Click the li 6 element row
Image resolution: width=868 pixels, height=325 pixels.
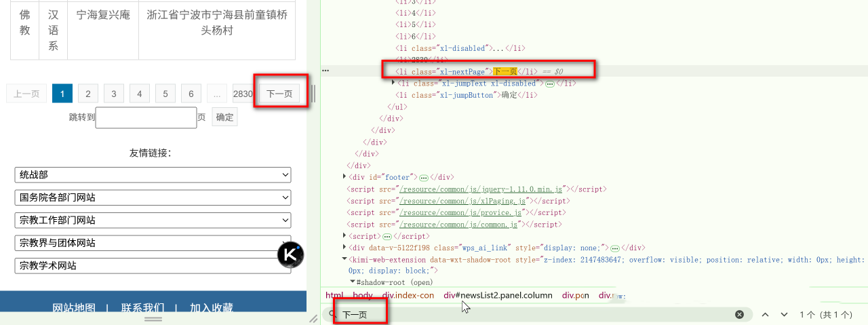point(416,36)
